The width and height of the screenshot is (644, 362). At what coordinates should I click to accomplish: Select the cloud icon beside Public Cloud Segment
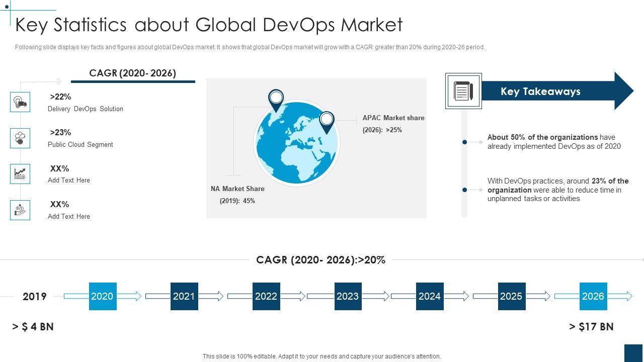tap(20, 138)
